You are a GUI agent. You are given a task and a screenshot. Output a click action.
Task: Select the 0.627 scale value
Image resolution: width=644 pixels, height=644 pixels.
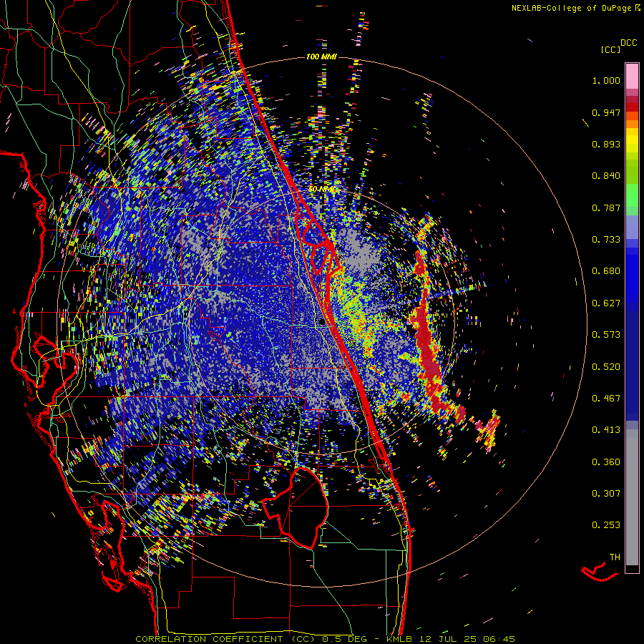click(606, 303)
